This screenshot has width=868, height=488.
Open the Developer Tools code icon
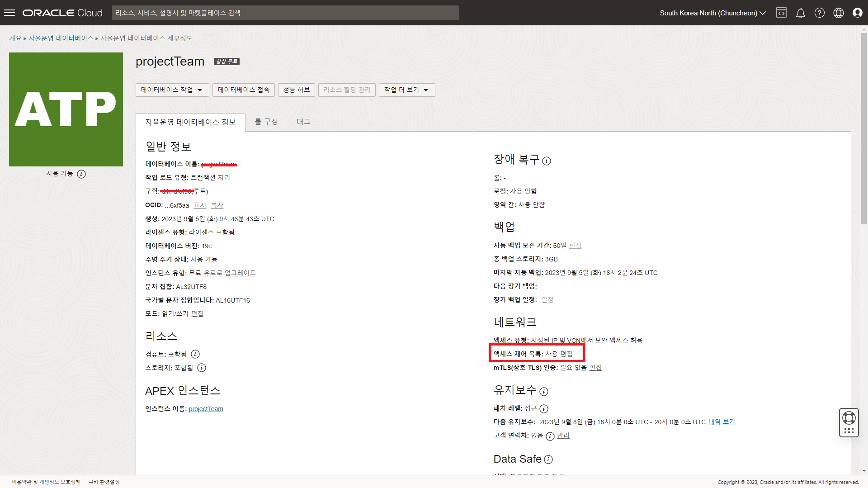click(x=782, y=13)
